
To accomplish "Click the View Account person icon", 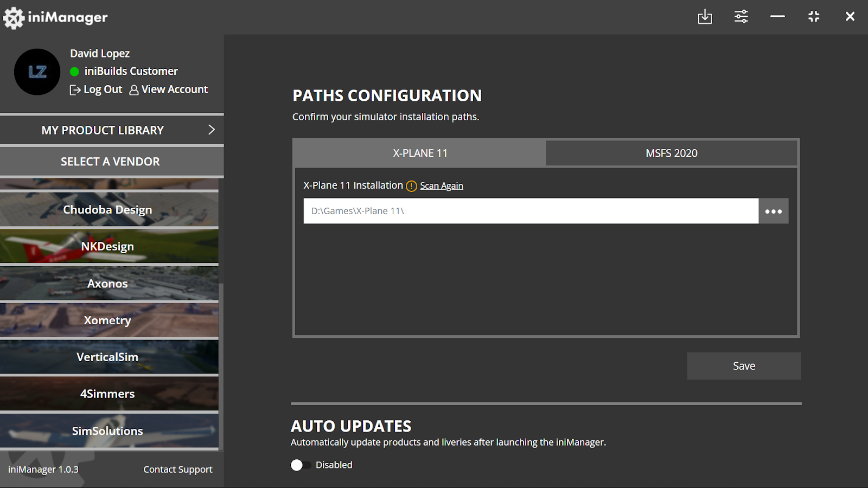I will pyautogui.click(x=134, y=90).
